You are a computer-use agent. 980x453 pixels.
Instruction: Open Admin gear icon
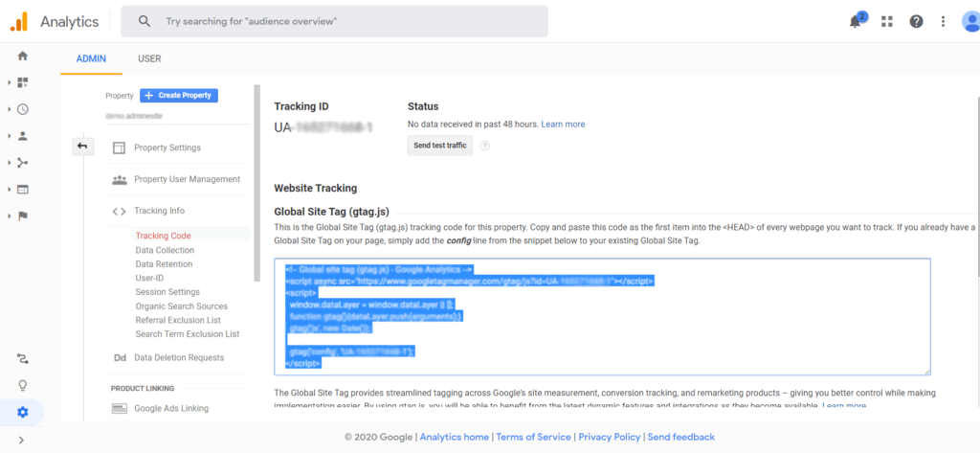coord(23,412)
